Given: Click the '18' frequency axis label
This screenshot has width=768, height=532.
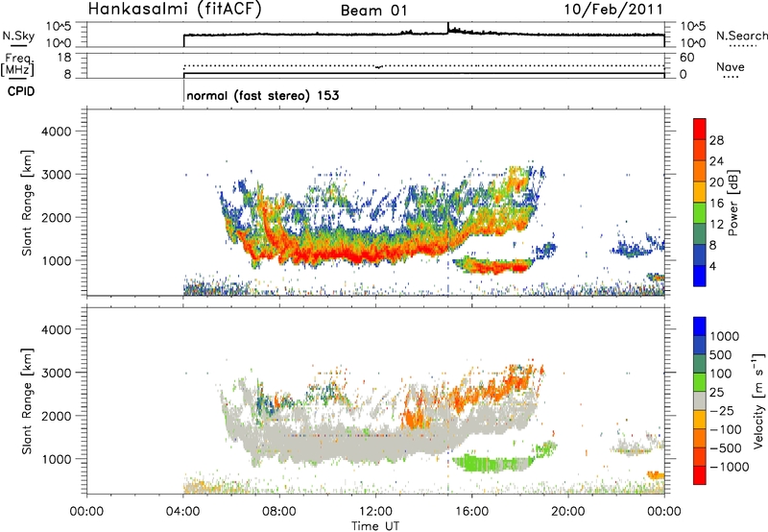Looking at the screenshot, I should [63, 58].
